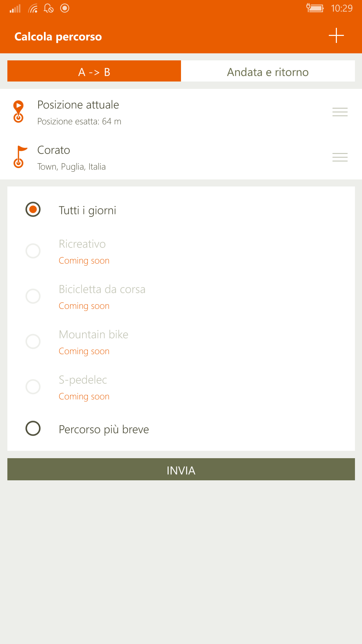Tap the cellular signal bars icon
This screenshot has width=362, height=644.
coord(15,8)
